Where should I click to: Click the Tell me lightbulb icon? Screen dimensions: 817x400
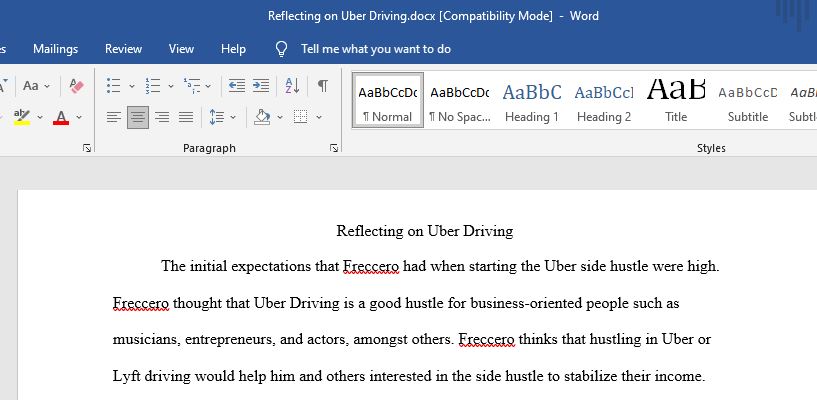tap(281, 49)
